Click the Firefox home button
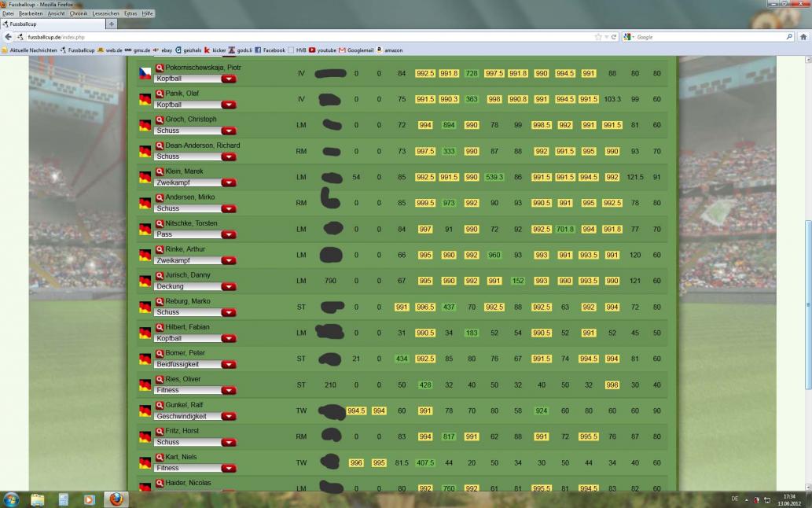Viewport: 812px width, 508px height. [803, 37]
